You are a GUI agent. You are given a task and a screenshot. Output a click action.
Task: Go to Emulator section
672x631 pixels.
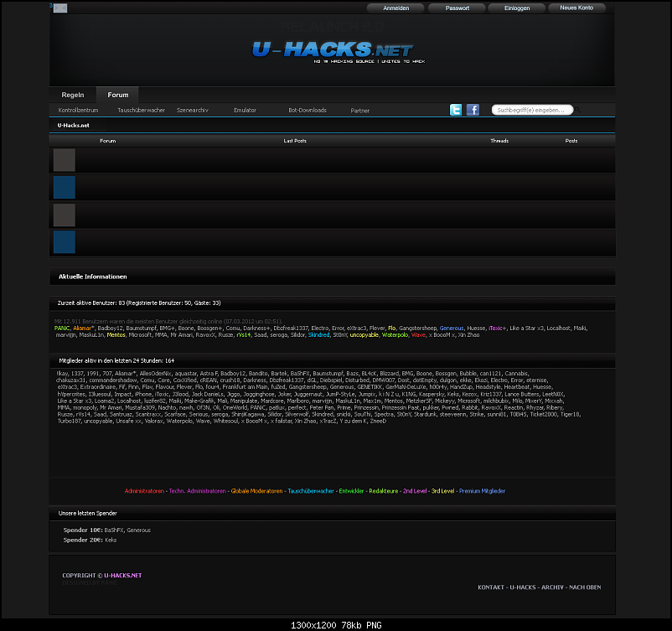[x=245, y=110]
